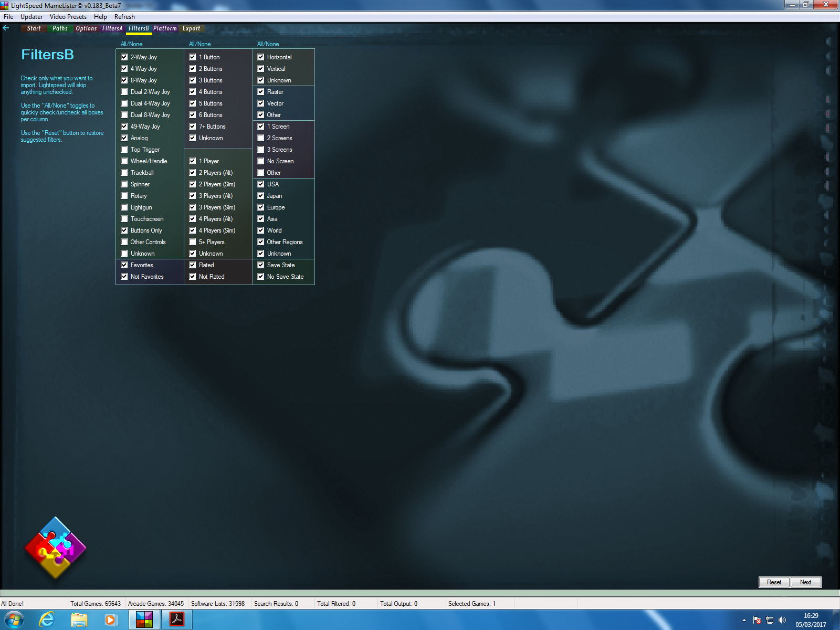
Task: Uncheck 8-Way Joy checkbox
Action: [124, 80]
